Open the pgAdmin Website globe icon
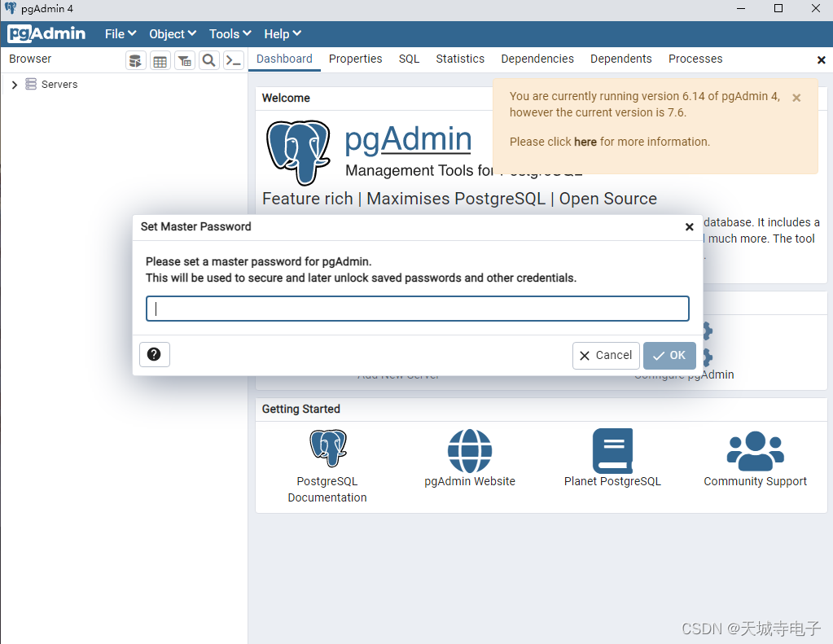The image size is (833, 644). click(470, 450)
